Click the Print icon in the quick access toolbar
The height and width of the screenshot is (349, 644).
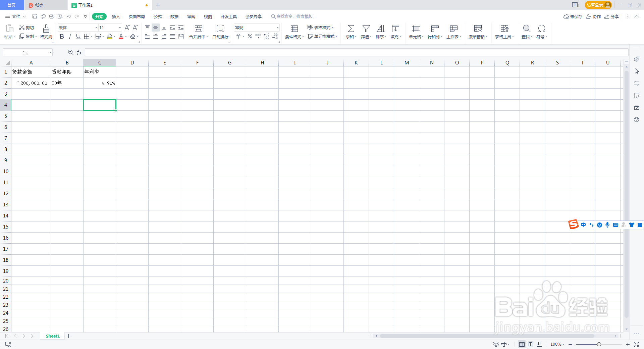(x=52, y=16)
